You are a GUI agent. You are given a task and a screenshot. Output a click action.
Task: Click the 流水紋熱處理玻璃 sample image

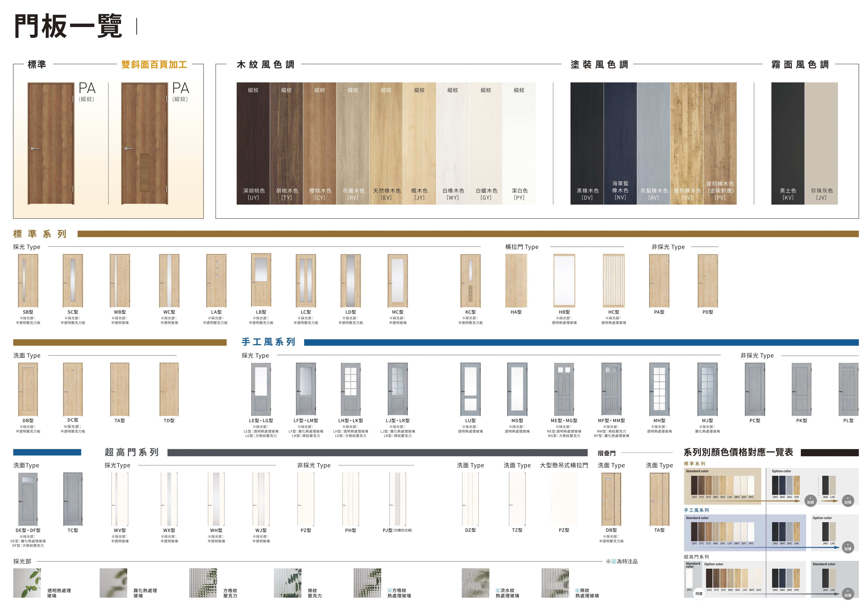(475, 583)
